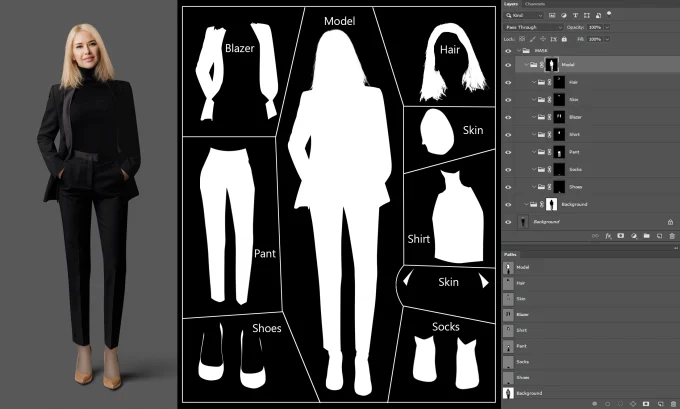Delete layer using Layers panel trash icon
The height and width of the screenshot is (409, 680).
[x=672, y=236]
